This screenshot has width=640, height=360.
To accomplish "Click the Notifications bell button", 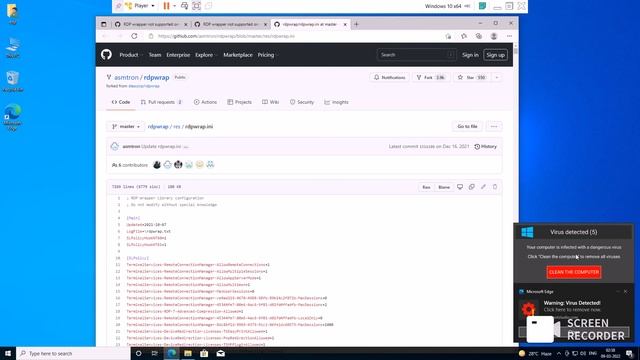I will (389, 77).
